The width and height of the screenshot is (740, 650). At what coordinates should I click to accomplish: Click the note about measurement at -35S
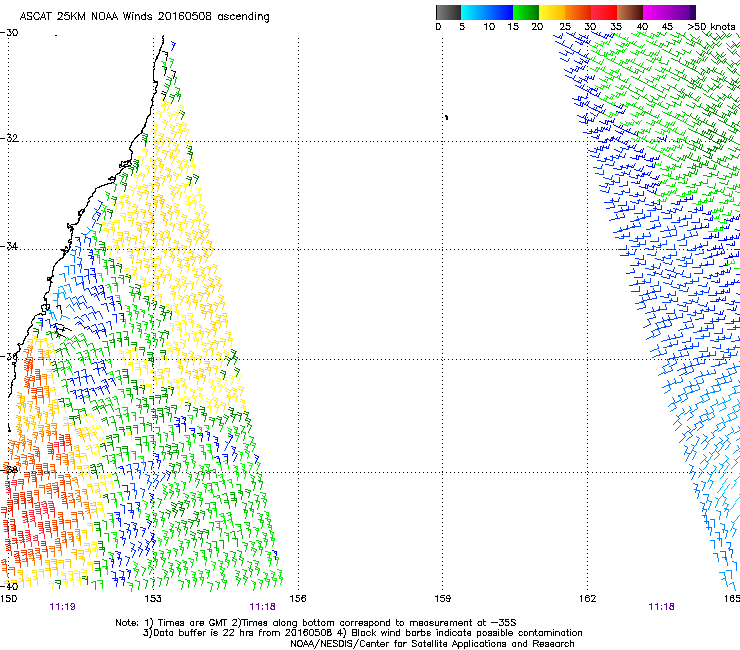[x=374, y=623]
